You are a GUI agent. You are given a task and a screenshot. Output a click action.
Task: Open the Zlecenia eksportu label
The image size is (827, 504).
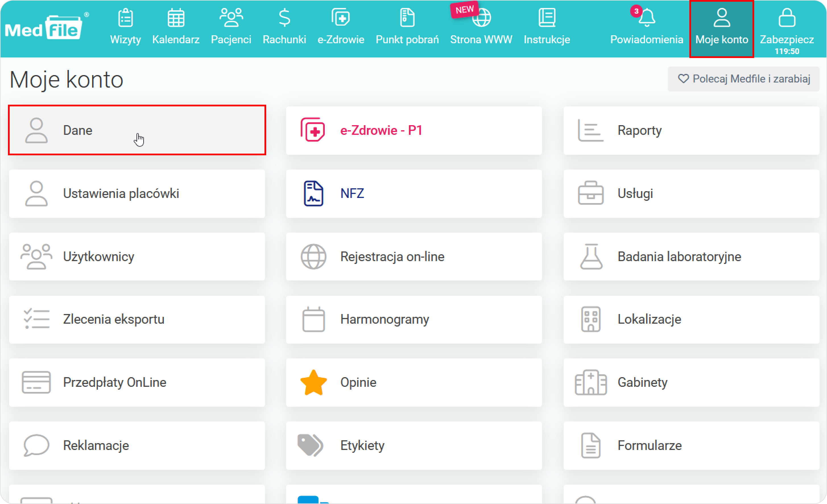point(113,319)
